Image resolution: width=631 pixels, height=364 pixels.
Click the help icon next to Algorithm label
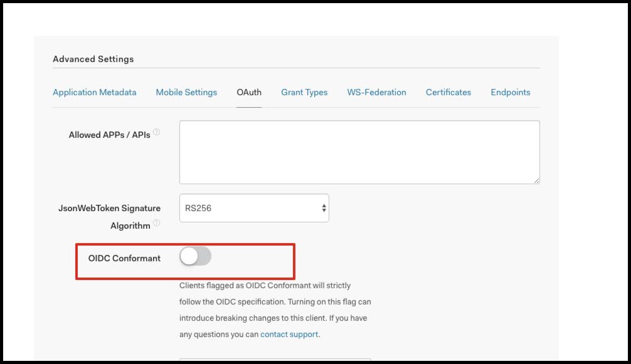tap(157, 223)
